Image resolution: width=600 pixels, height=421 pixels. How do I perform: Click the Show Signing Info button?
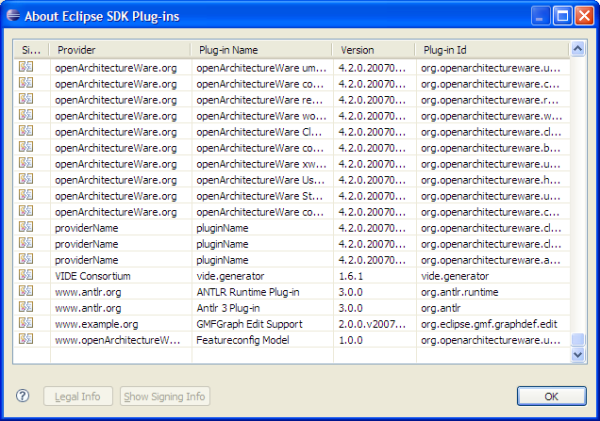[x=165, y=396]
